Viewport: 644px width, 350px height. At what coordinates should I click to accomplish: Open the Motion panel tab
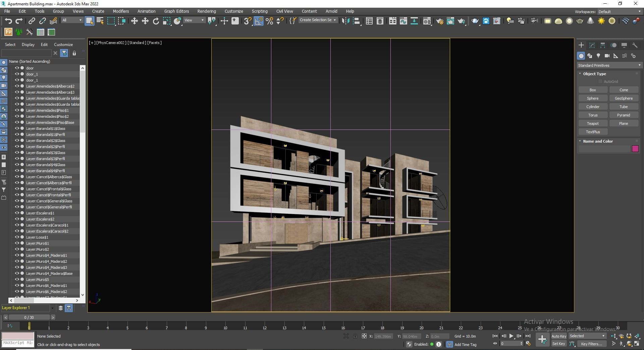point(613,45)
